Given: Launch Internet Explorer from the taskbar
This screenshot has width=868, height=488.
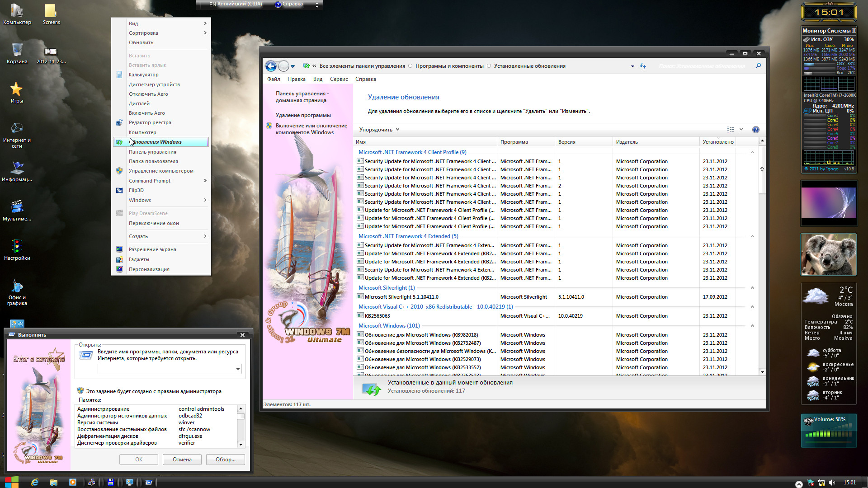Looking at the screenshot, I should point(35,482).
